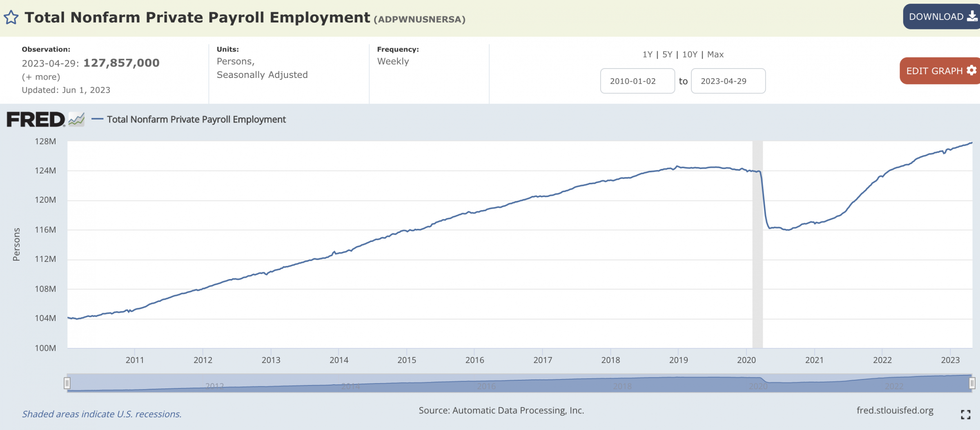
Task: Click the Weekly frequency text
Action: click(393, 61)
